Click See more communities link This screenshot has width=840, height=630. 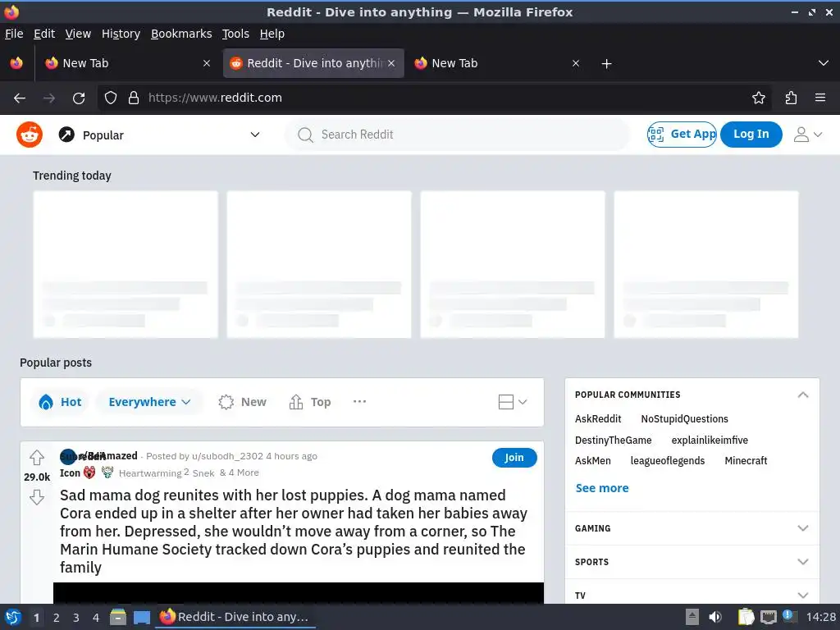pos(602,488)
